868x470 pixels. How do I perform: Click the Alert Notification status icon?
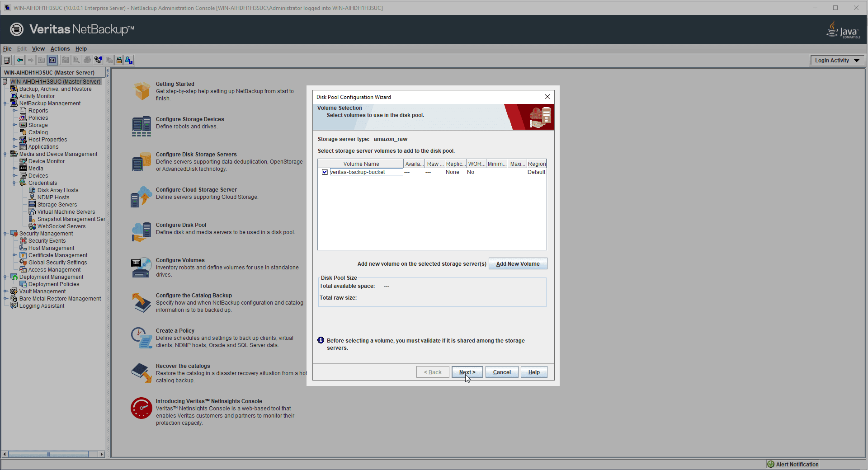[771, 464]
